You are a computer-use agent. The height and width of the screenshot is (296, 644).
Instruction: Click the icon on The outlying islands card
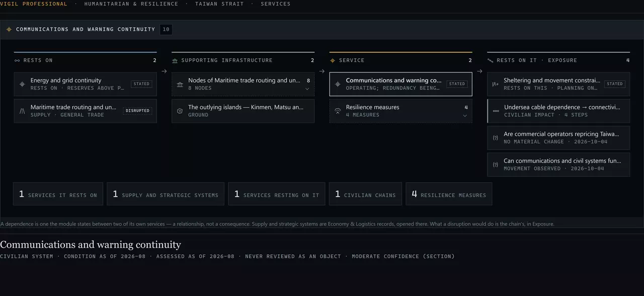tap(180, 111)
